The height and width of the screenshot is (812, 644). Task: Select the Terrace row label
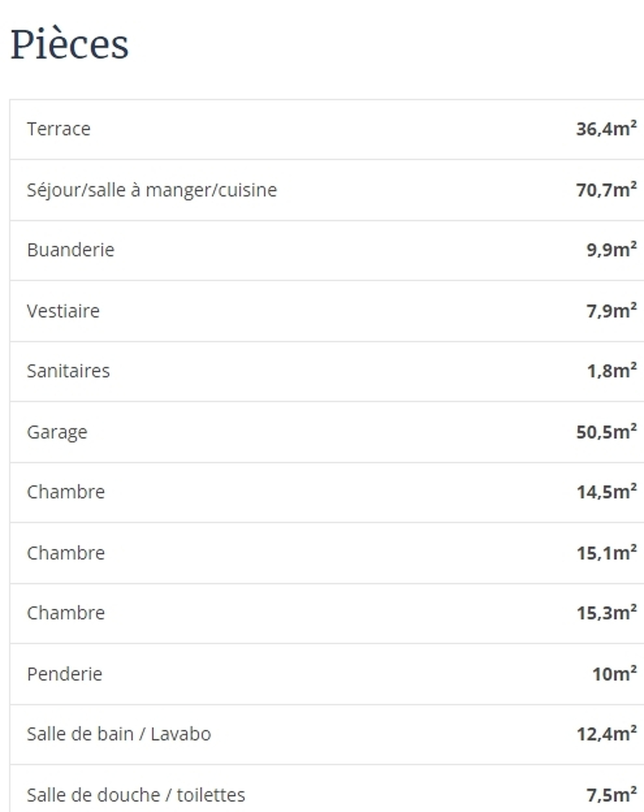59,129
